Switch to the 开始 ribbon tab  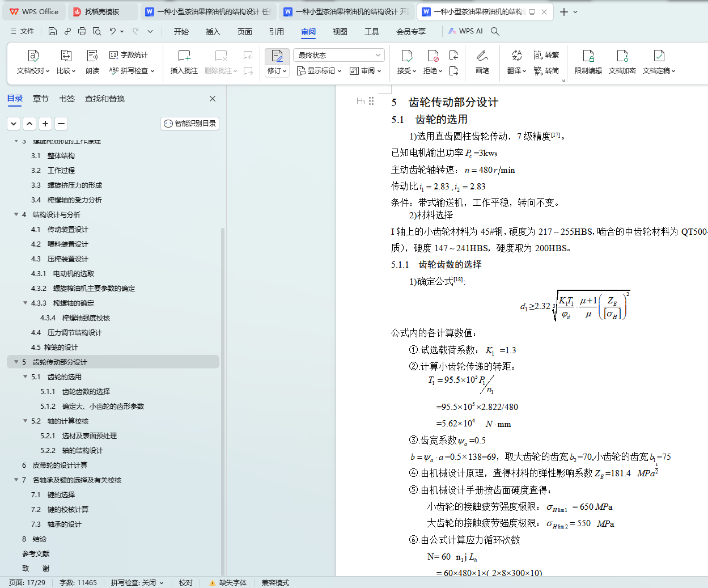pyautogui.click(x=181, y=32)
